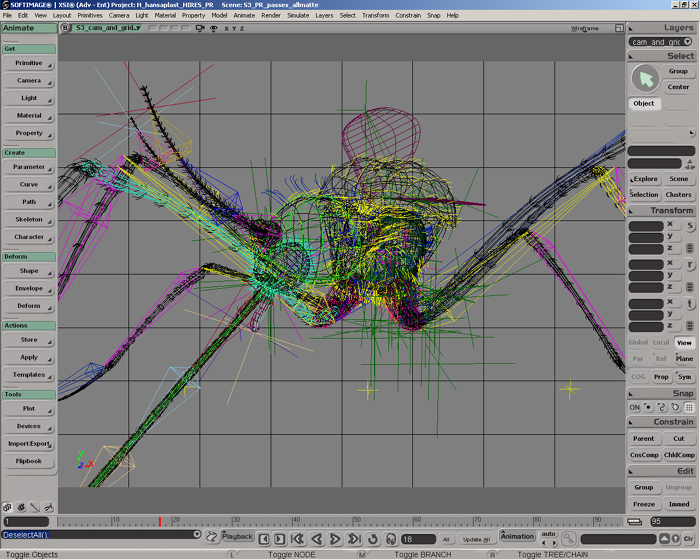
Task: Click the Skeleton button
Action: (x=29, y=219)
